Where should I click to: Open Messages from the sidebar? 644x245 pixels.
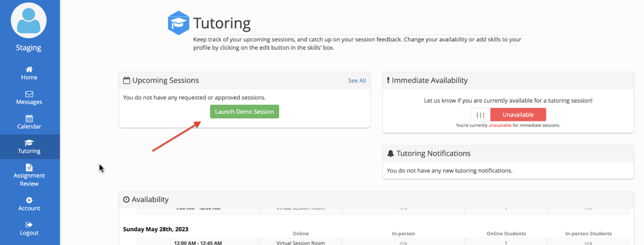[x=29, y=98]
